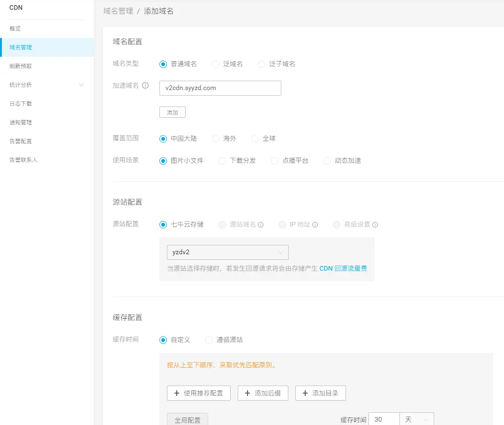The image size is (504, 425).
Task: Click info icon beside IP 地址 option
Action: pyautogui.click(x=315, y=225)
